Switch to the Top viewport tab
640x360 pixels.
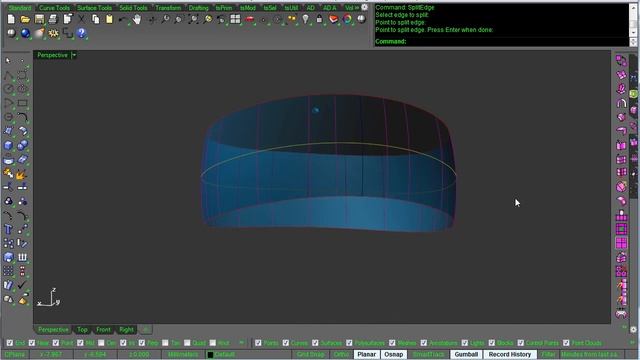tap(82, 329)
